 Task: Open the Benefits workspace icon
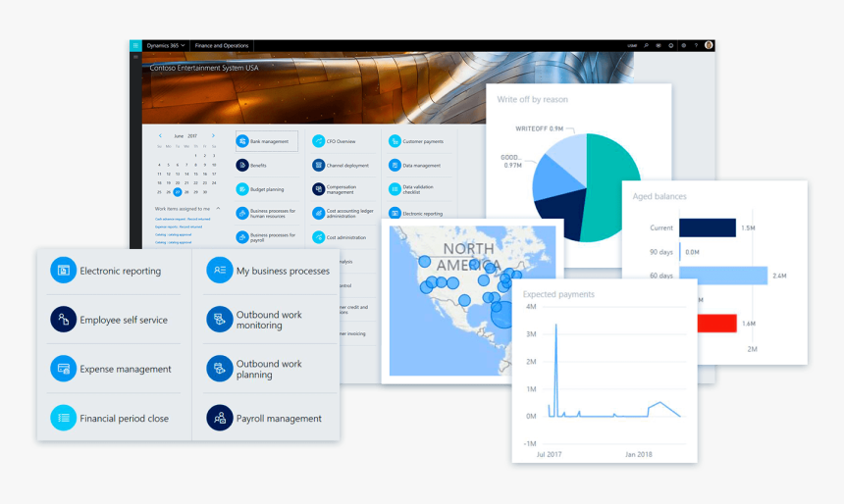point(242,165)
